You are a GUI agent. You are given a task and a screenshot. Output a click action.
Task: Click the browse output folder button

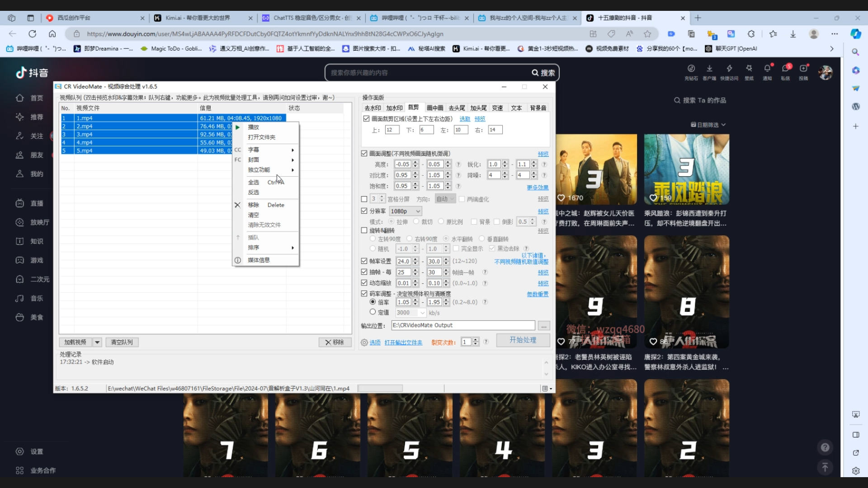pos(544,325)
